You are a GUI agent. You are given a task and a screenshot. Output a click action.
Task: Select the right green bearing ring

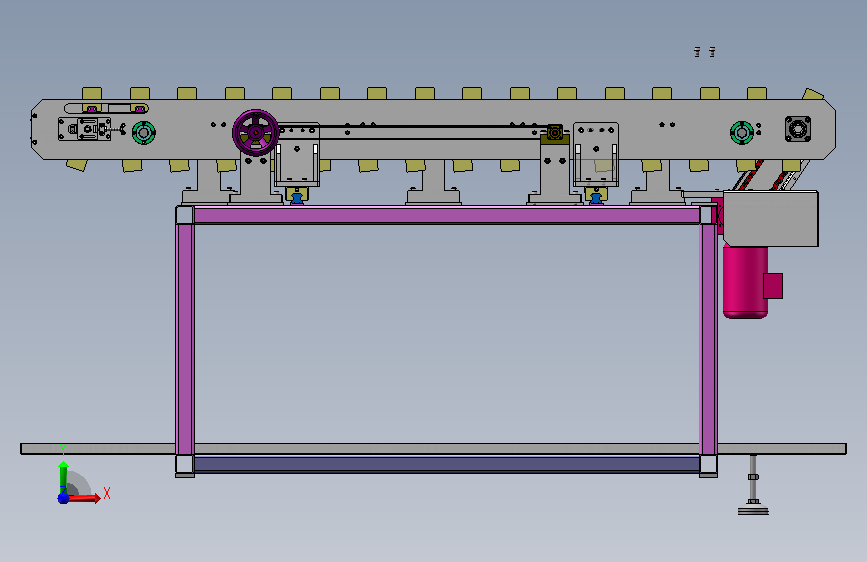point(741,133)
